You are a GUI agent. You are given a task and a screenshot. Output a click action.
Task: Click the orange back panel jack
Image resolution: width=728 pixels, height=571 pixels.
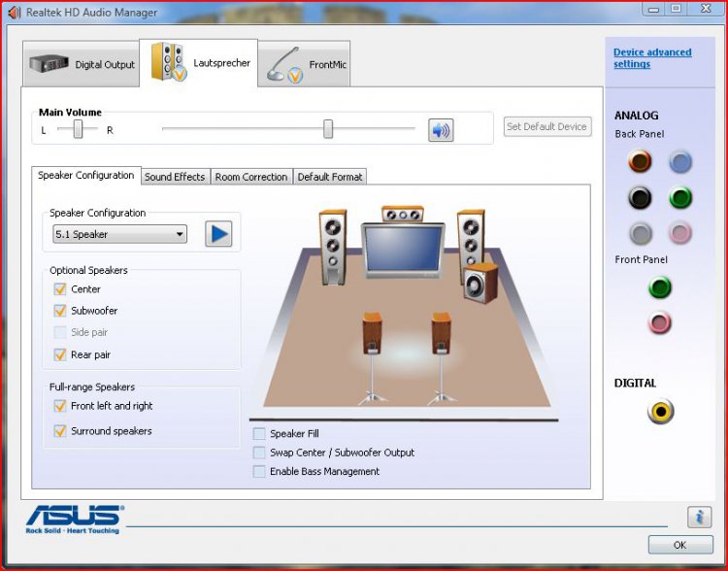pos(640,161)
